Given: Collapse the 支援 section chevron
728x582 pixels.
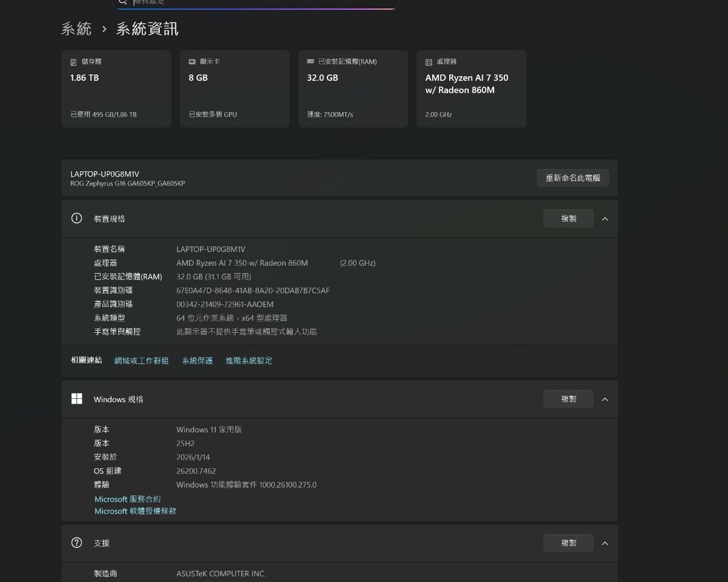Looking at the screenshot, I should (605, 543).
